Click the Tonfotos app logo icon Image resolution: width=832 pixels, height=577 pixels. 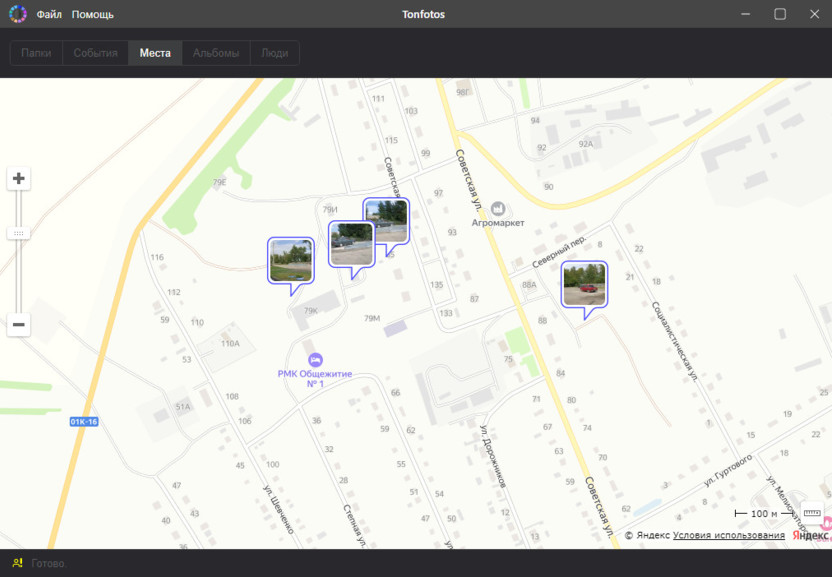point(17,14)
